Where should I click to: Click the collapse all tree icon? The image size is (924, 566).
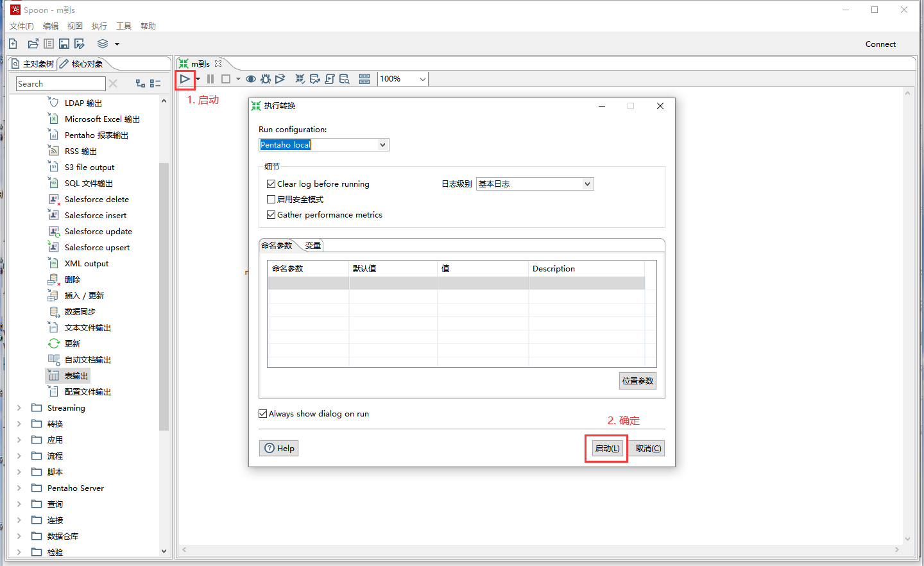point(155,83)
